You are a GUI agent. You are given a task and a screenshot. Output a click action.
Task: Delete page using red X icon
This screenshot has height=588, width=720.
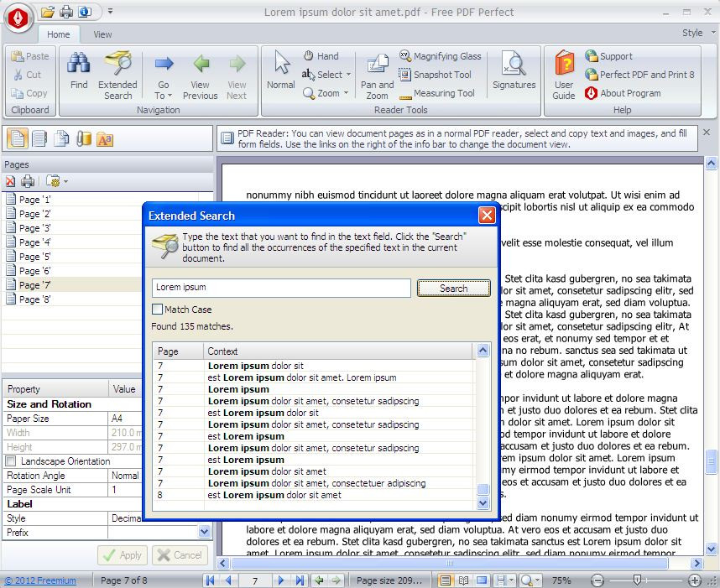tap(10, 182)
